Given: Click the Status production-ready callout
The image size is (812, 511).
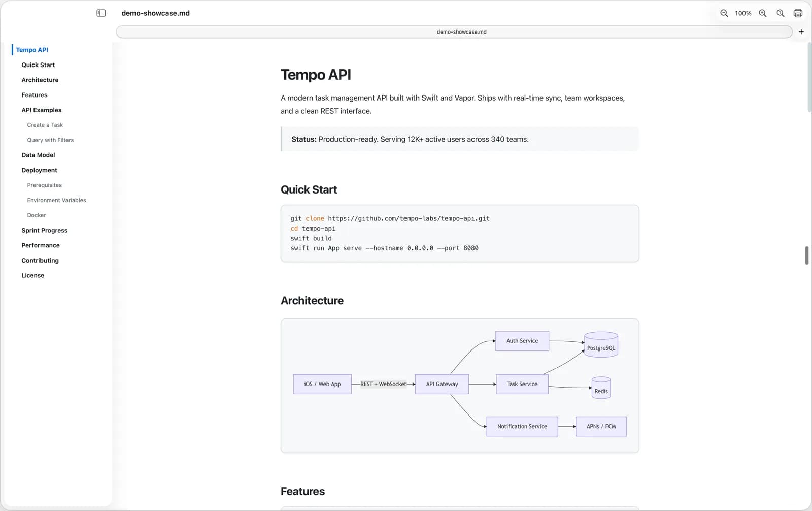Looking at the screenshot, I should coord(460,139).
